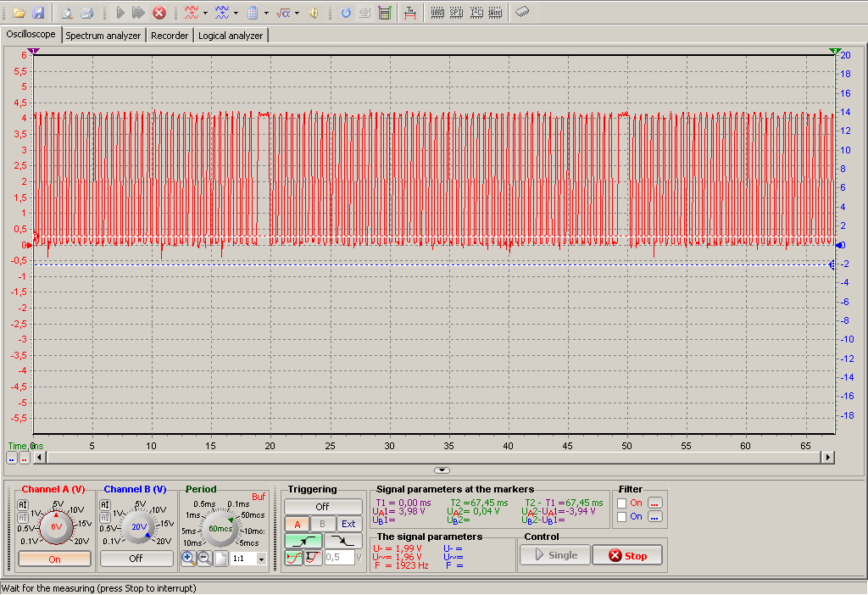Open the UART decoder
The image size is (868, 595).
pyautogui.click(x=437, y=13)
